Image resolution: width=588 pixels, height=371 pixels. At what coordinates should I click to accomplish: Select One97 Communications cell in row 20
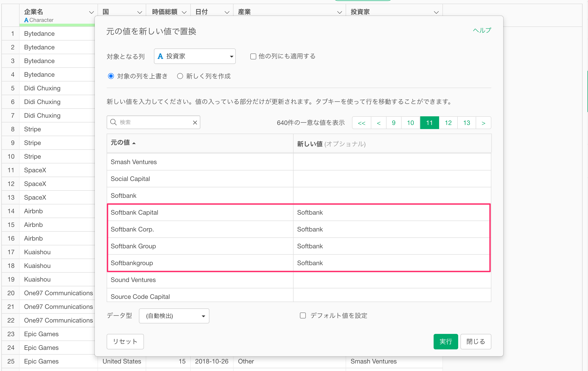point(57,293)
